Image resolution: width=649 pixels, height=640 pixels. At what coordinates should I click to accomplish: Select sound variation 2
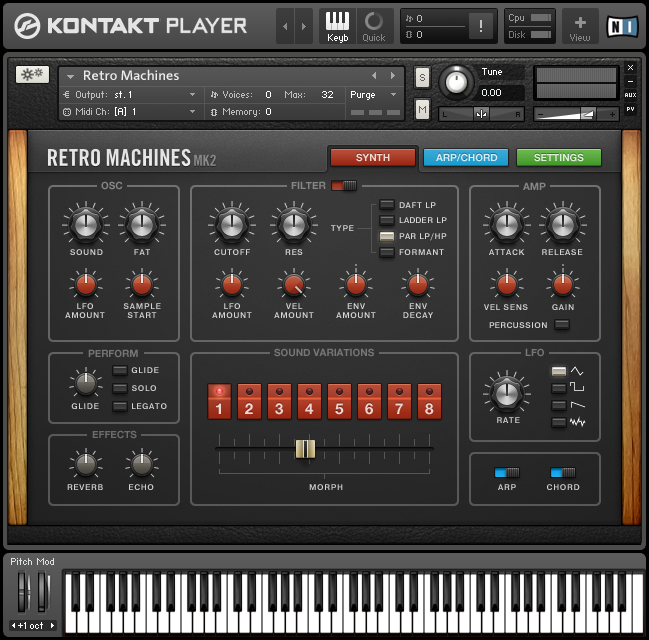click(249, 402)
